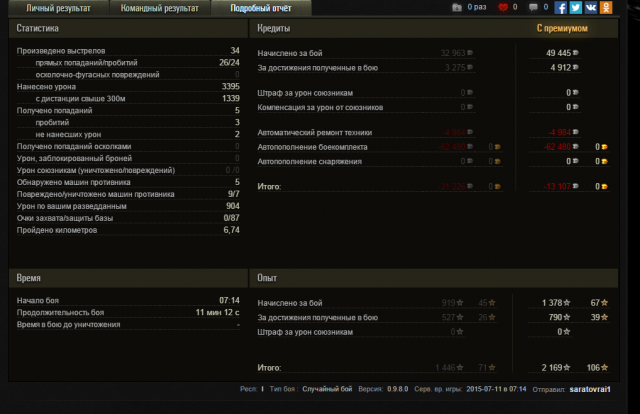Image resolution: width=640 pixels, height=414 pixels.
Task: Click the Кредиты section header
Action: click(x=275, y=29)
